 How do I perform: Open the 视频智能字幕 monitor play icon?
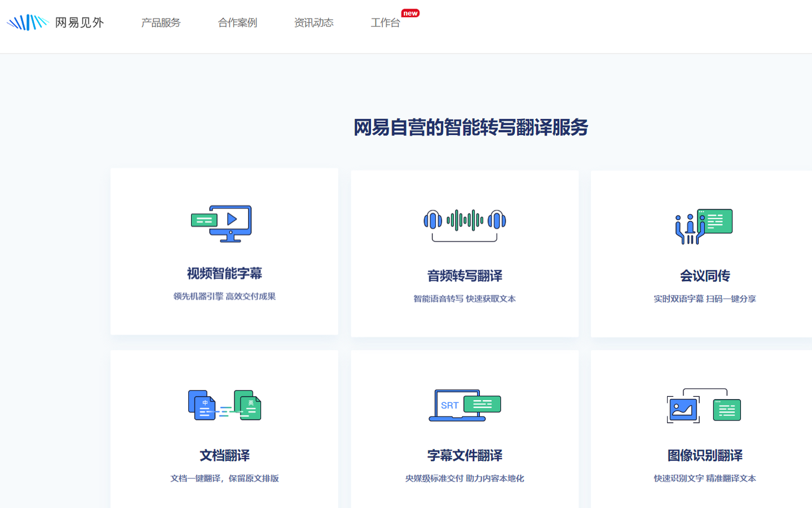point(222,224)
